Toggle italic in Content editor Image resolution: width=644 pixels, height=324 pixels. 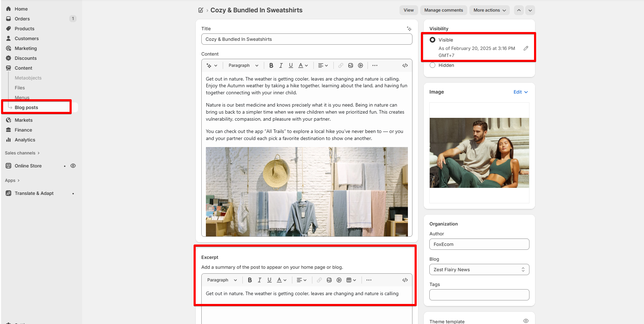click(281, 65)
